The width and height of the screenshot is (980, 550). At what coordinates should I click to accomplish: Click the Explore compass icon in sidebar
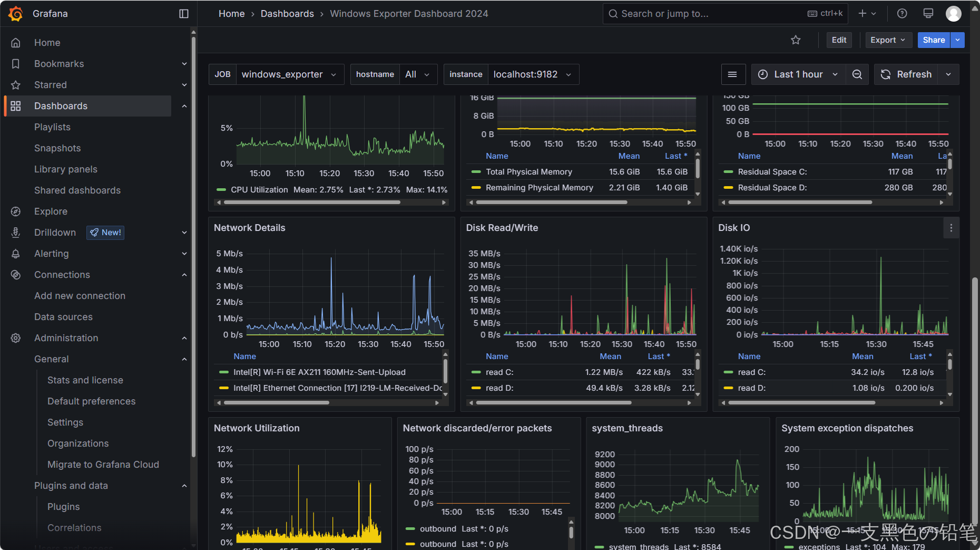16,211
